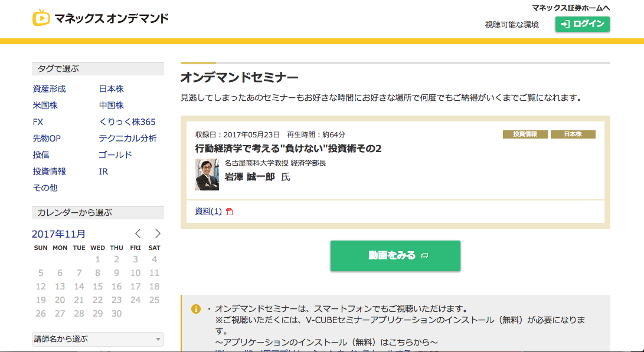644x352 pixels.
Task: Select the 日本株 tag in sidebar
Action: [x=111, y=89]
